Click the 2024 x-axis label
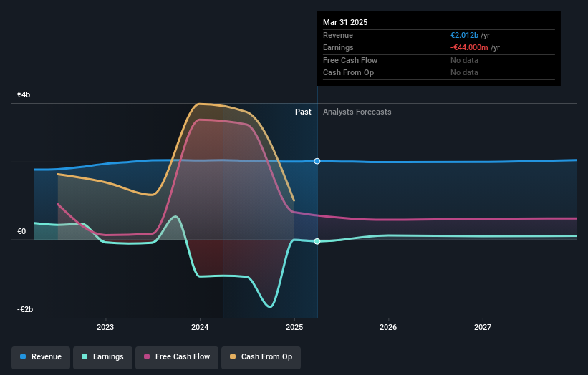This screenshot has height=375, width=588. point(200,327)
